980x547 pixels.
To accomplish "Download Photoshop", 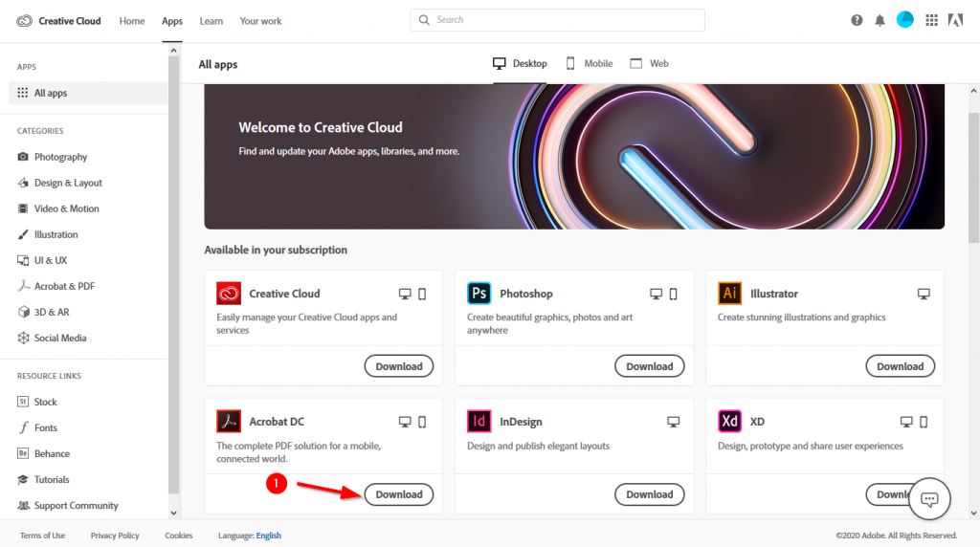I will coord(650,366).
